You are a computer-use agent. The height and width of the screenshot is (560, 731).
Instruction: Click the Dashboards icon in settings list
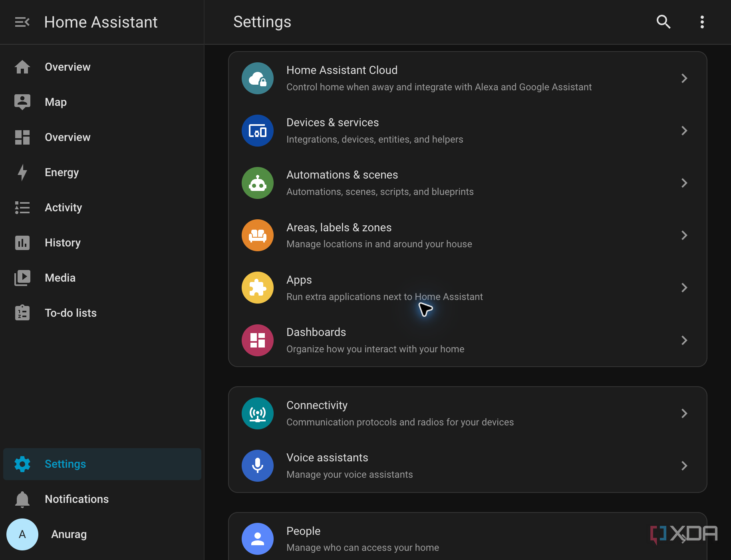coord(258,340)
